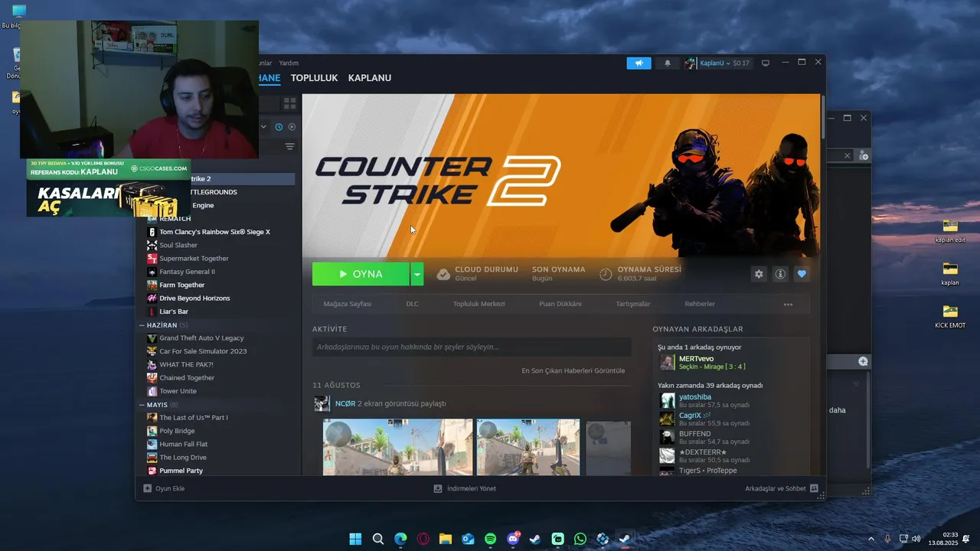Screen dimensions: 980x551
Task: Open the Yardım menu
Action: click(289, 63)
